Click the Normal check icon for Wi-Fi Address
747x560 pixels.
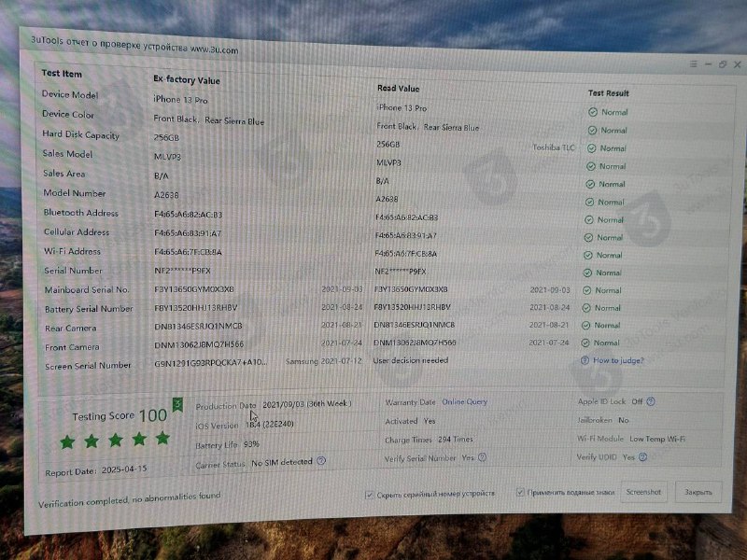(x=588, y=255)
